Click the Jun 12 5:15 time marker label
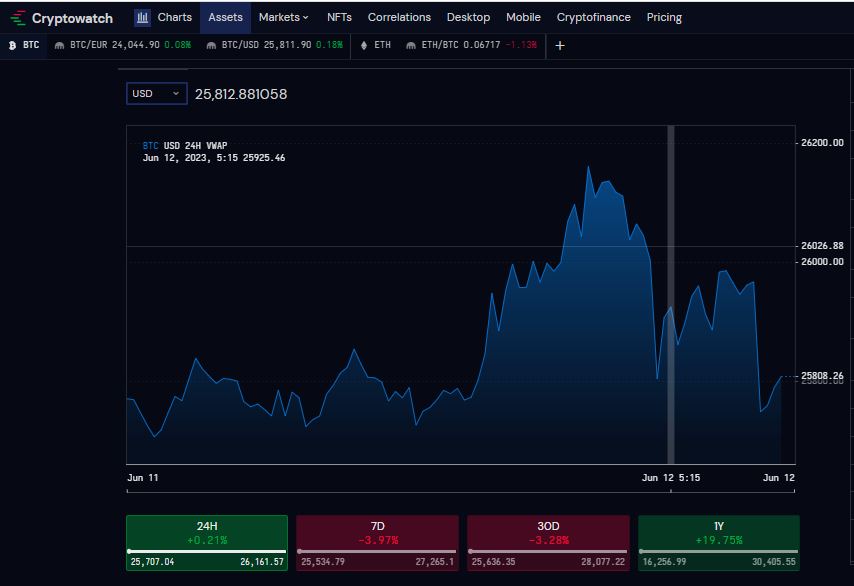The height and width of the screenshot is (586, 854). 671,478
